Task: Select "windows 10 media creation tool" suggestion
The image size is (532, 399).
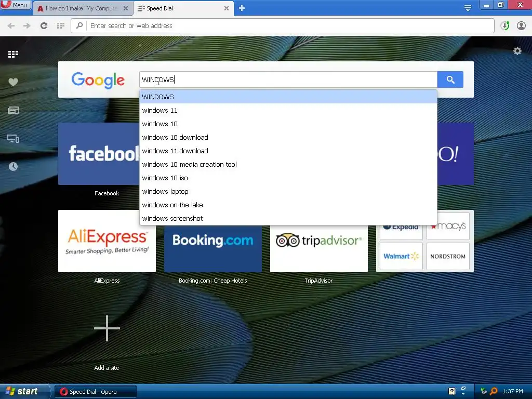Action: coord(288,165)
